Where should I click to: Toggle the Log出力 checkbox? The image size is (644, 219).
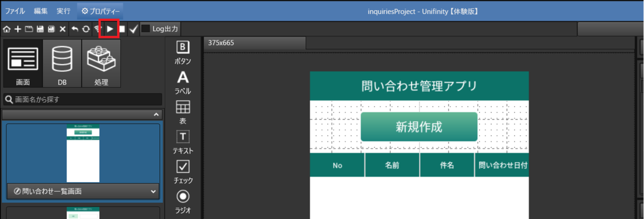click(145, 29)
